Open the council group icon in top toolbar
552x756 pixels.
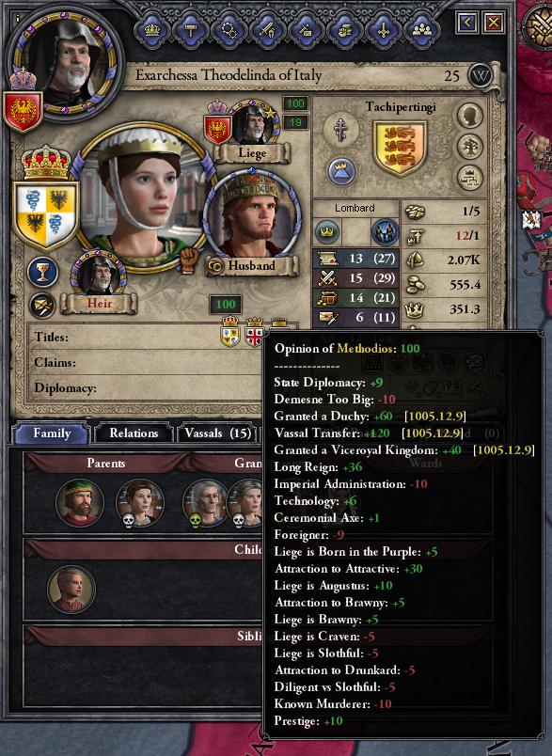point(422,30)
